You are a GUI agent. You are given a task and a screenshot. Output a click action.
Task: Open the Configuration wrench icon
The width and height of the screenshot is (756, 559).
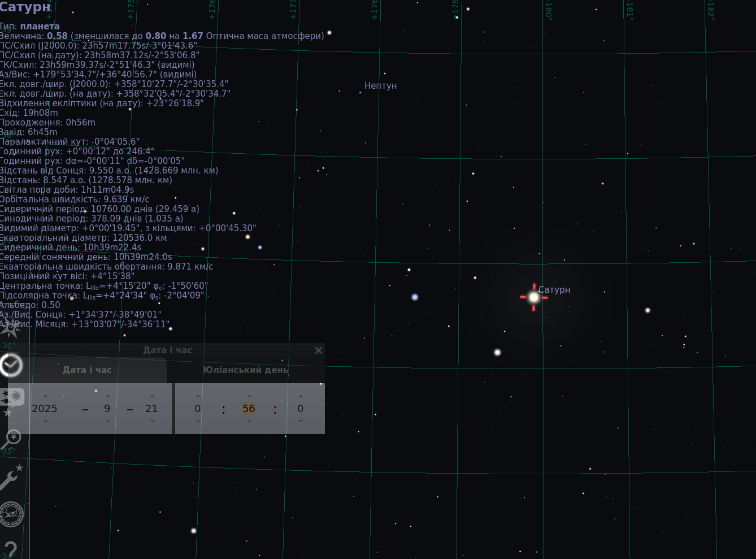pos(11,477)
